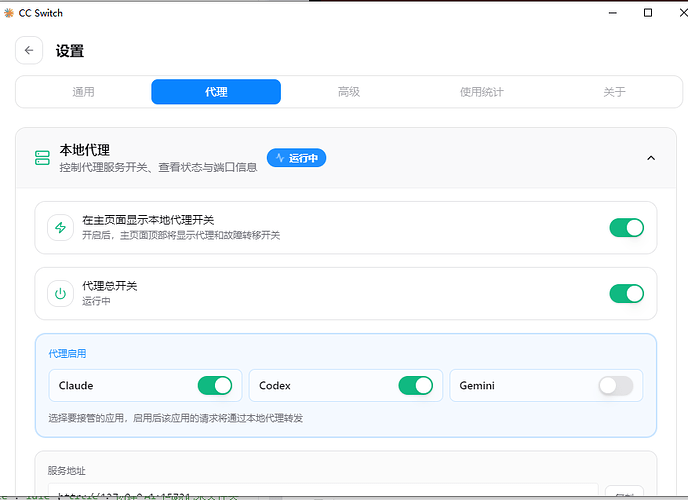Switch to the 关于 tab

(x=614, y=92)
